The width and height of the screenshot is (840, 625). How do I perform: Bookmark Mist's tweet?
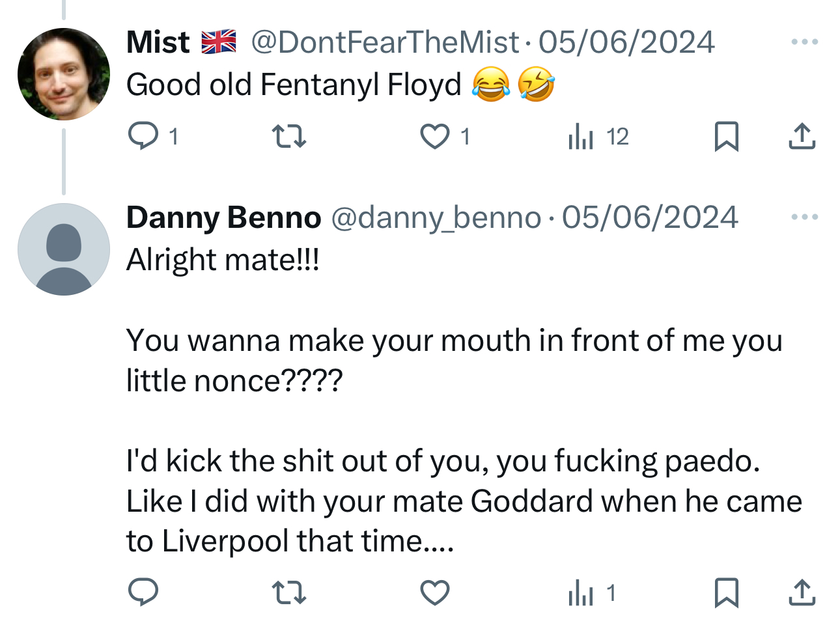(x=726, y=137)
